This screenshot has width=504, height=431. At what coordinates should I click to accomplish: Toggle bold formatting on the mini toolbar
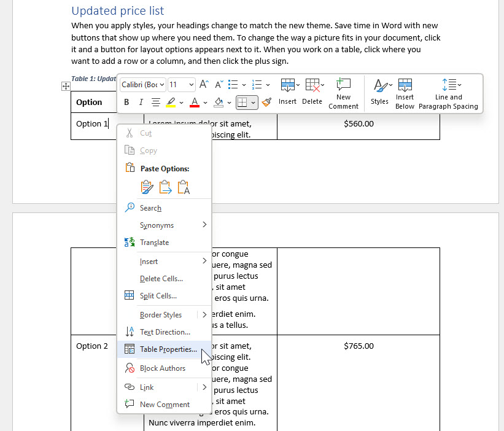click(126, 103)
